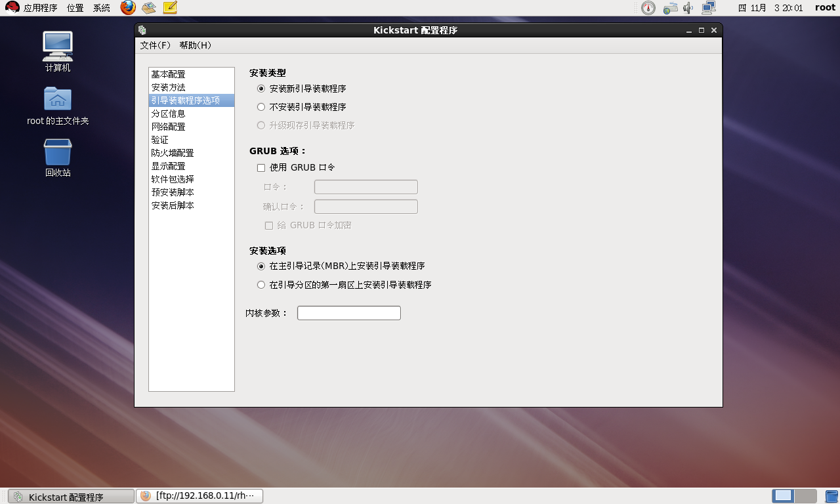Click the mail client launcher icon
This screenshot has height=504, width=840.
[149, 8]
